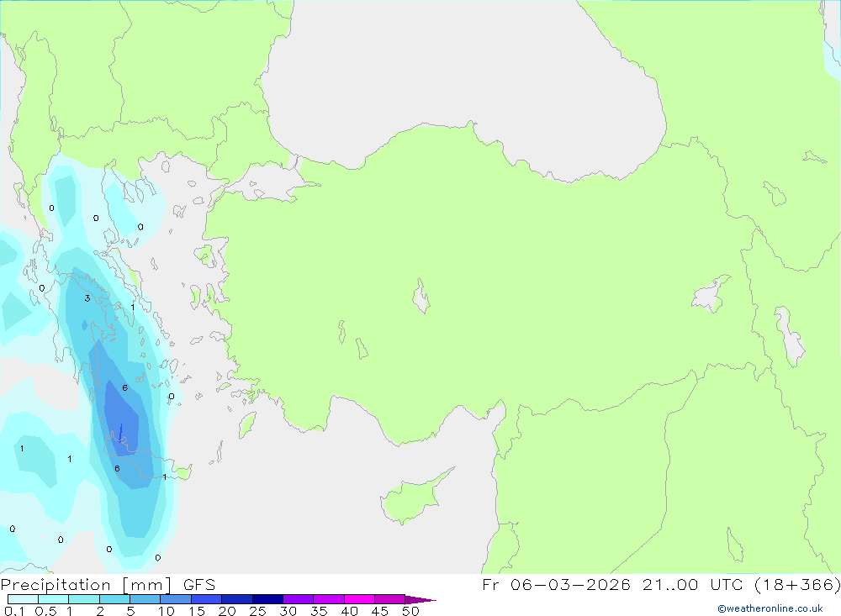Click the legend label '0.1'
This screenshot has width=841, height=616.
coord(14,611)
